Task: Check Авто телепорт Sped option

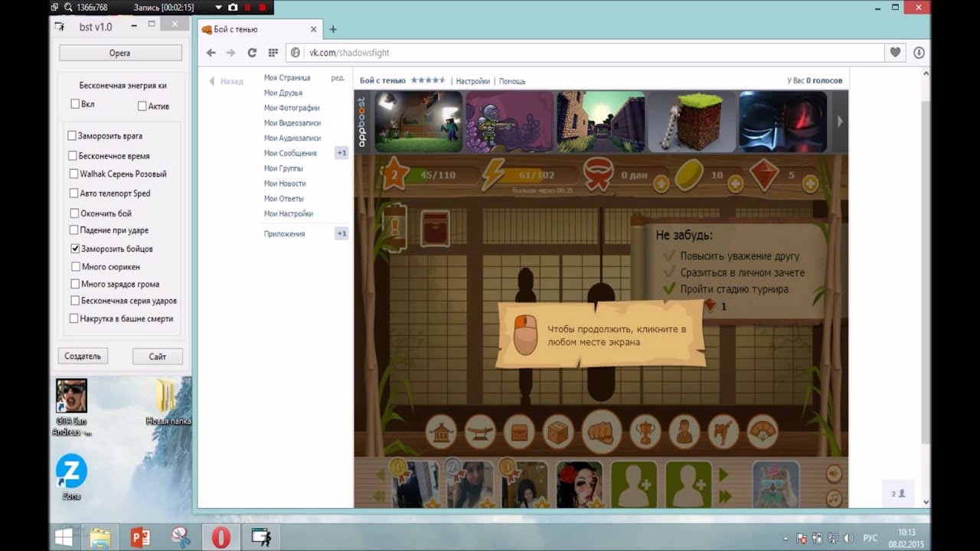Action: [74, 194]
